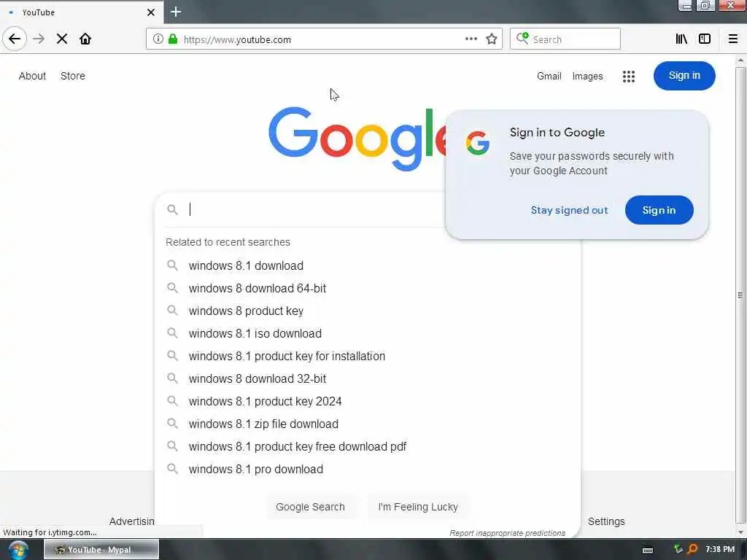This screenshot has width=747, height=560.
Task: Stop loading the page with X icon
Action: pos(62,39)
